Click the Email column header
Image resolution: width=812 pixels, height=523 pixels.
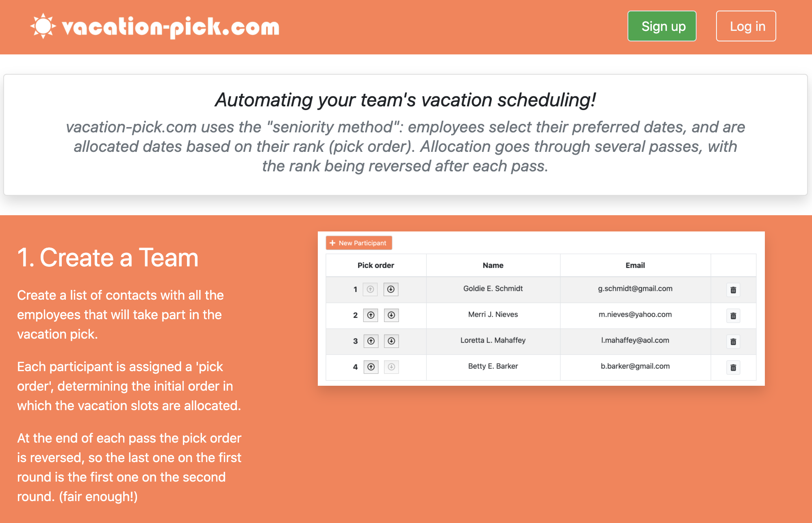[635, 266]
